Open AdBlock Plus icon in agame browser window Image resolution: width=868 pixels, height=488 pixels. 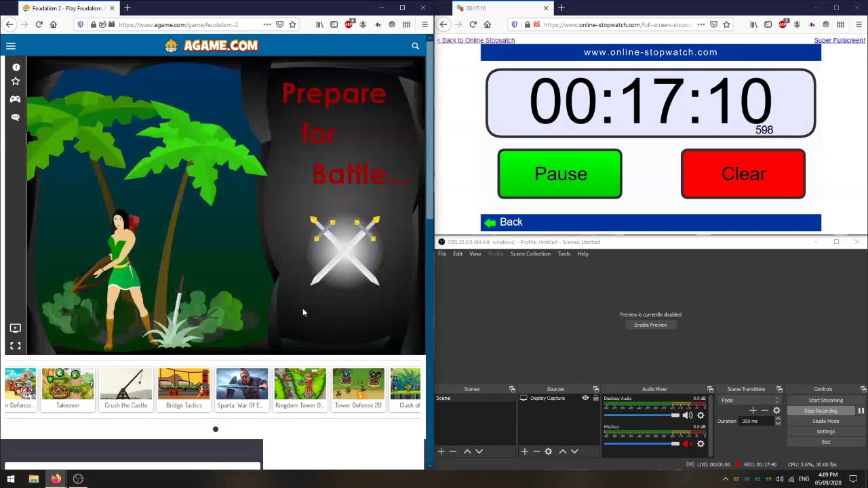[349, 24]
